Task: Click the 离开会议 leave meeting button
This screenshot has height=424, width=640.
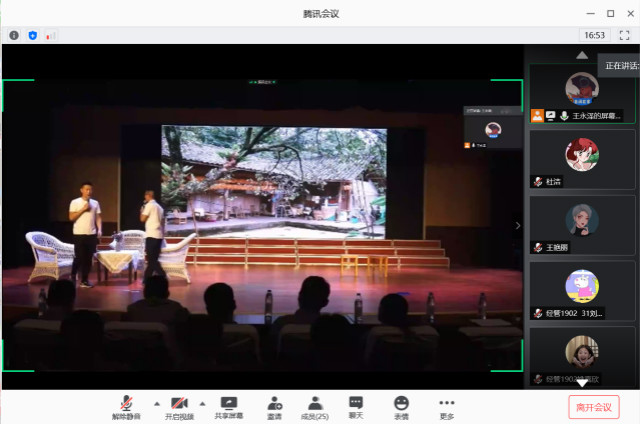Action: pyautogui.click(x=594, y=407)
